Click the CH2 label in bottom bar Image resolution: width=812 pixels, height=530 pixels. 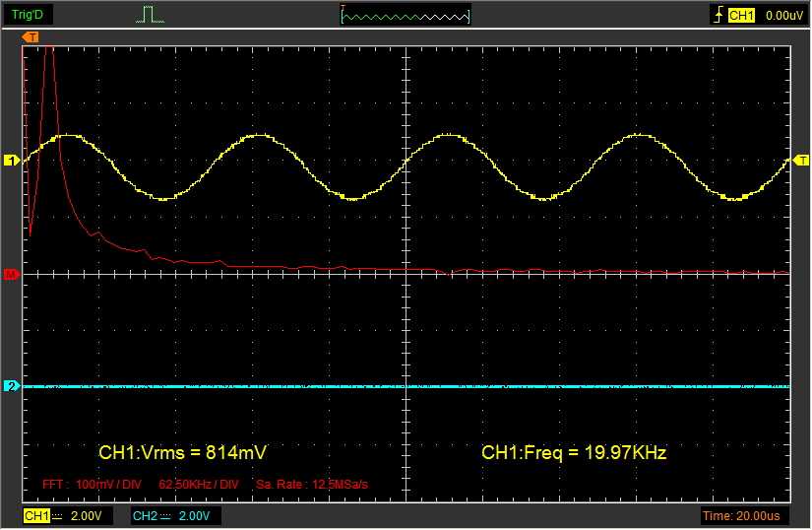pos(145,516)
